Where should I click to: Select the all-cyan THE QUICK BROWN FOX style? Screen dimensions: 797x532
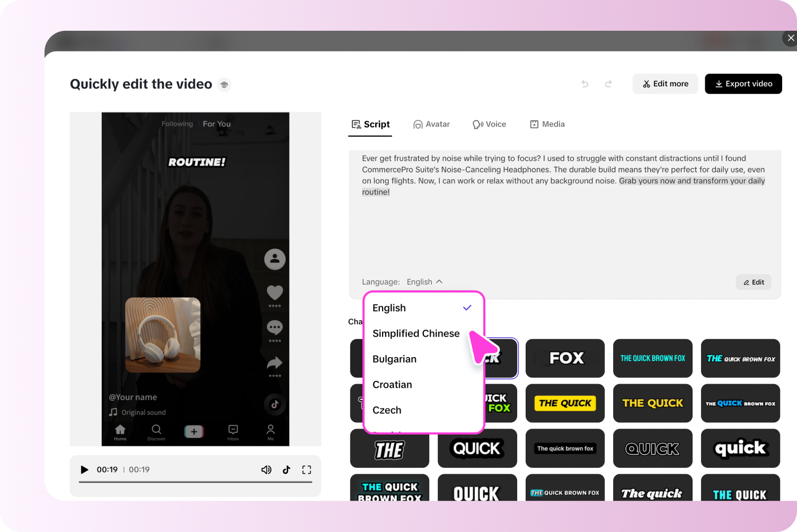coord(653,358)
